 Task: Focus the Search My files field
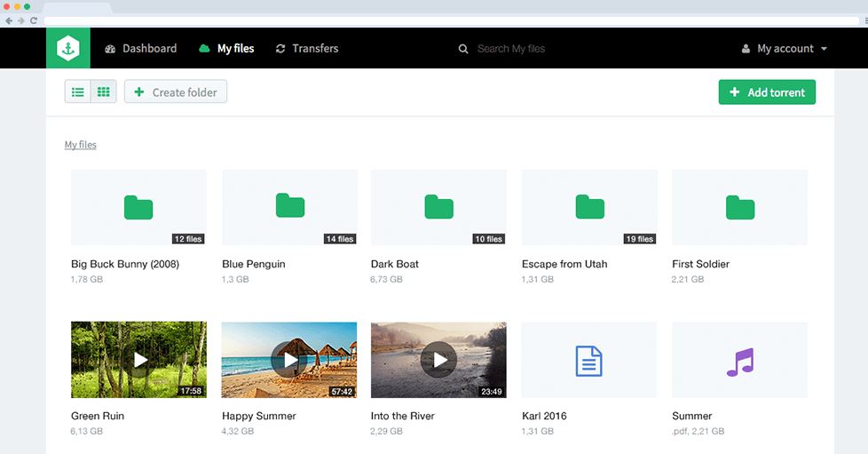[x=511, y=49]
